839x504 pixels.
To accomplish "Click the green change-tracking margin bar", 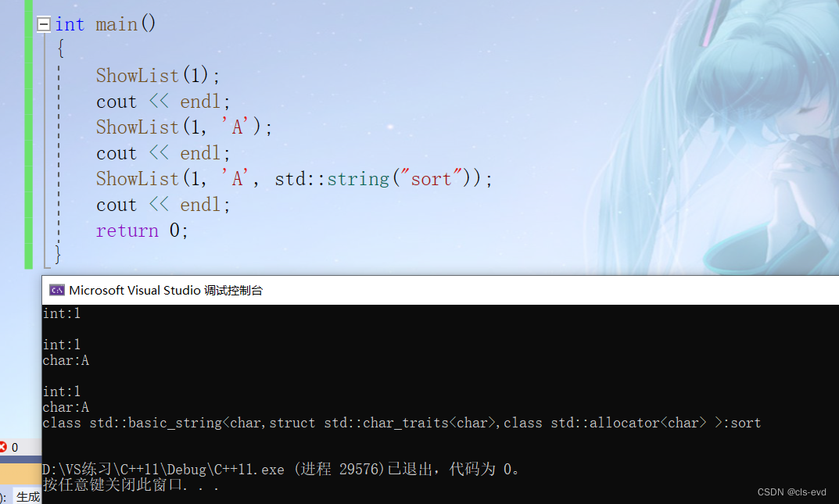I will (x=28, y=134).
